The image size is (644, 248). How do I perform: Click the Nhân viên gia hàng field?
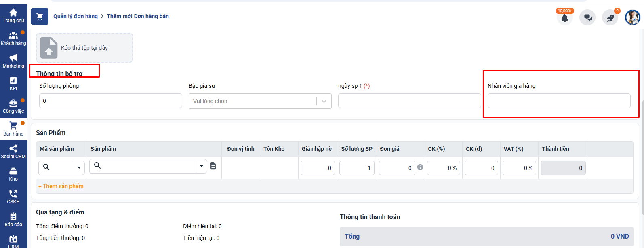pyautogui.click(x=559, y=101)
